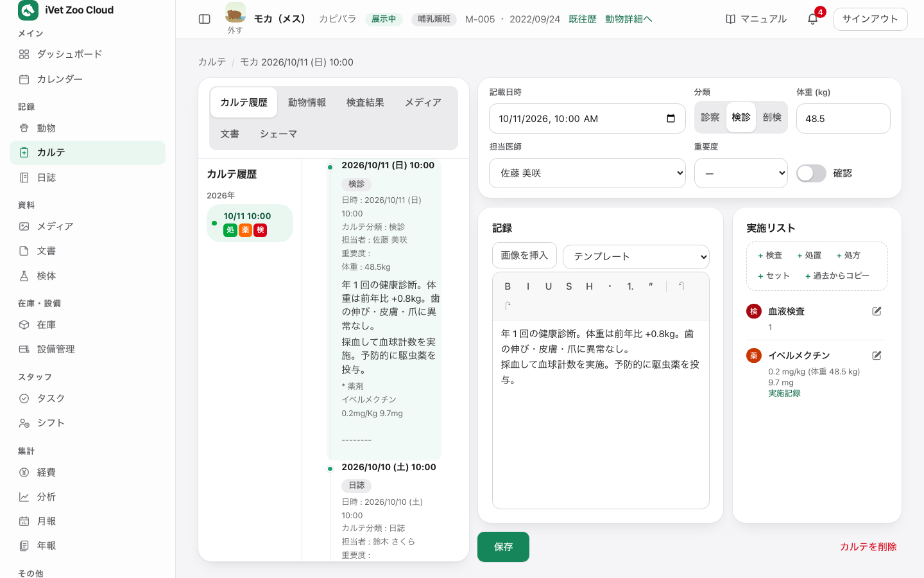Open the テンプレート dropdown
924x578 pixels.
(636, 257)
